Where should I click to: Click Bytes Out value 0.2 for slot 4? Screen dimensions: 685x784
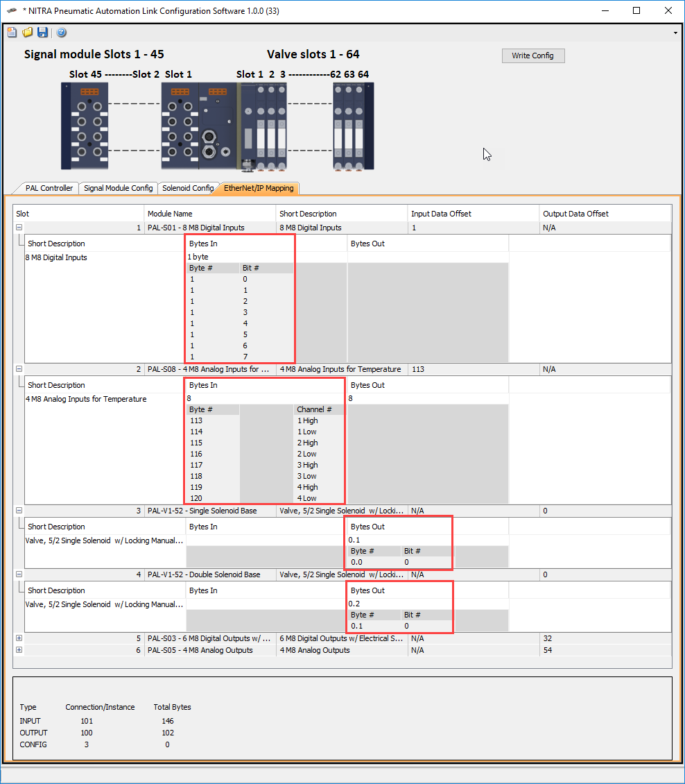354,604
